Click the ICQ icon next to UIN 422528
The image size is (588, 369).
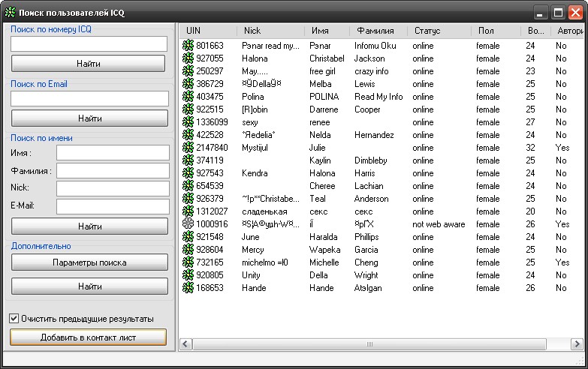pos(188,134)
